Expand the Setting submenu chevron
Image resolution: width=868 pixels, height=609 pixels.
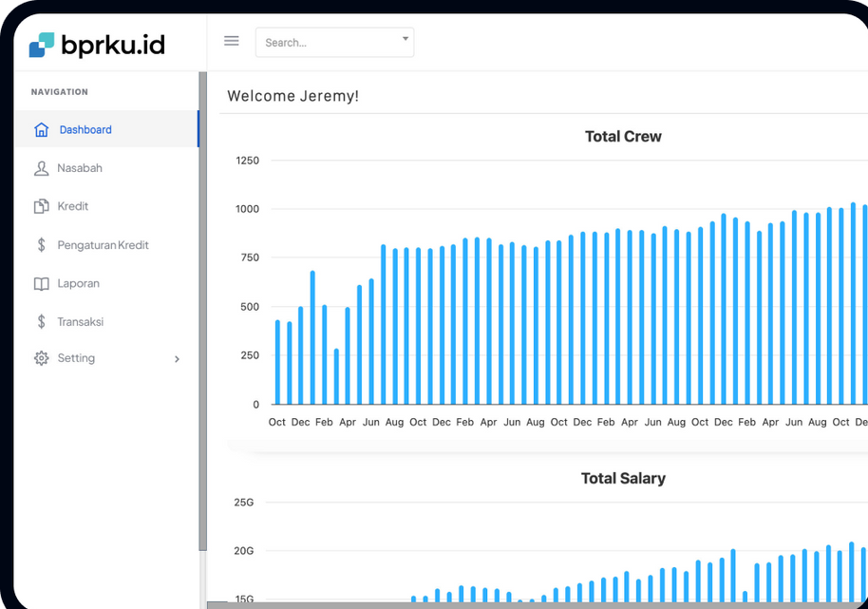[178, 359]
